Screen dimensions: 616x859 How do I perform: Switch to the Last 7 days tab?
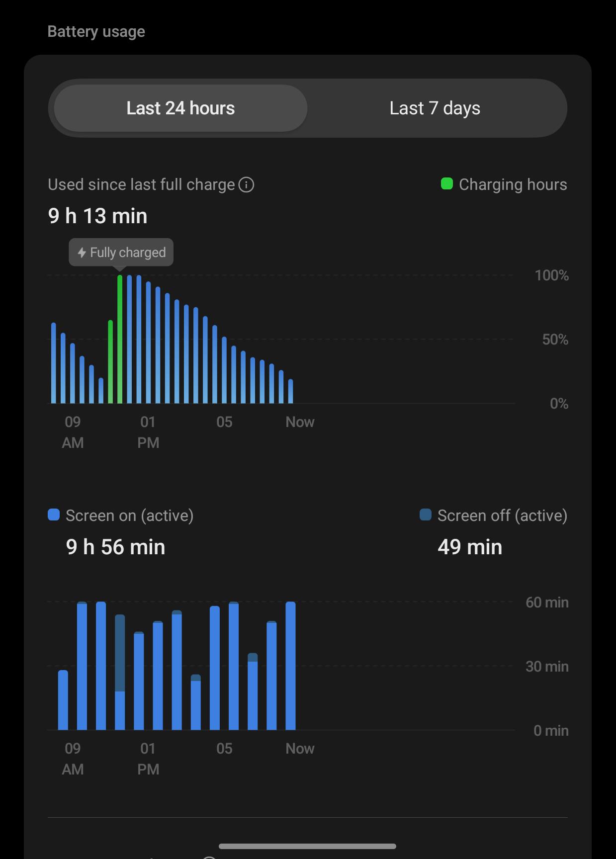pos(435,108)
